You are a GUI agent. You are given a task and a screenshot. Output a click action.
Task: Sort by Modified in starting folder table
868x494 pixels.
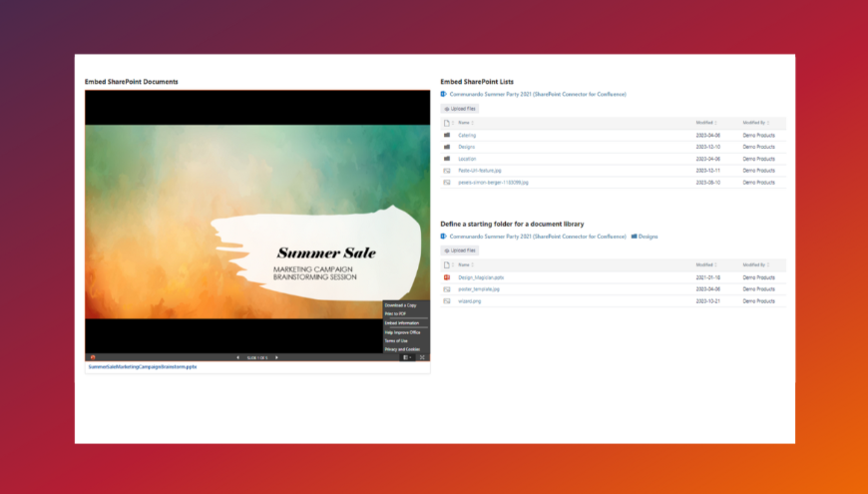pos(705,265)
